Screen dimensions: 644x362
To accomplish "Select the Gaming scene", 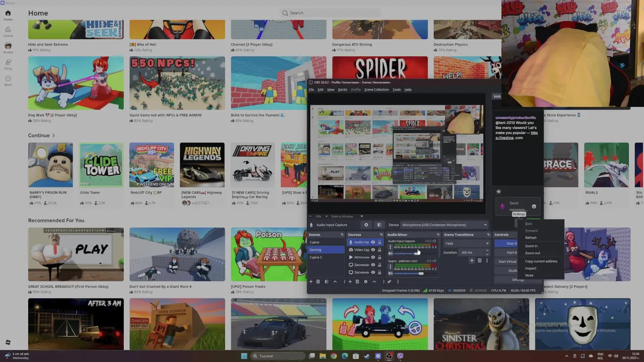I will (x=326, y=250).
